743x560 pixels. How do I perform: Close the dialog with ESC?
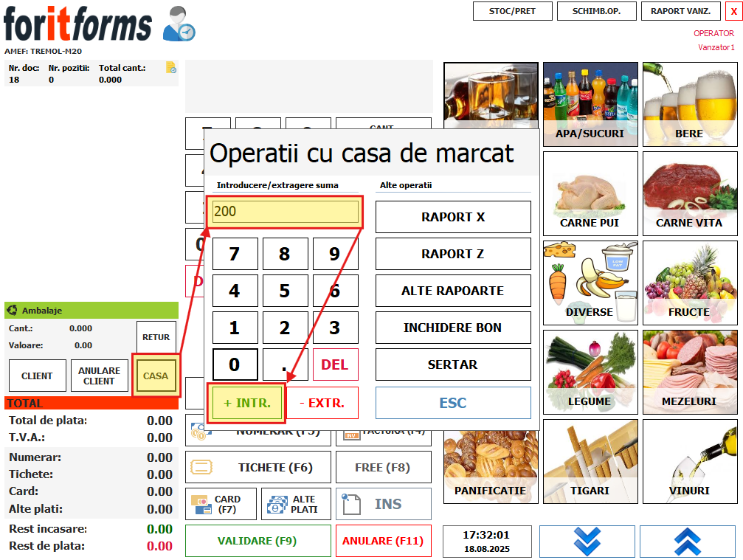453,403
